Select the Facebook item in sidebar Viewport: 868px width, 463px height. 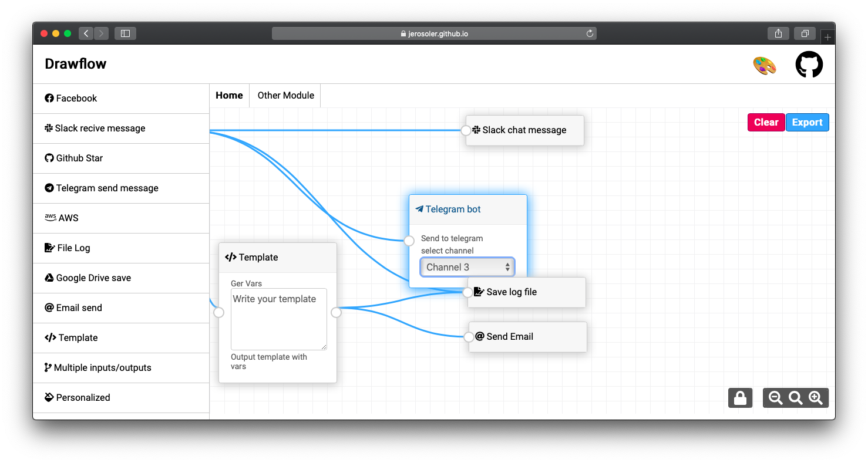pyautogui.click(x=121, y=99)
